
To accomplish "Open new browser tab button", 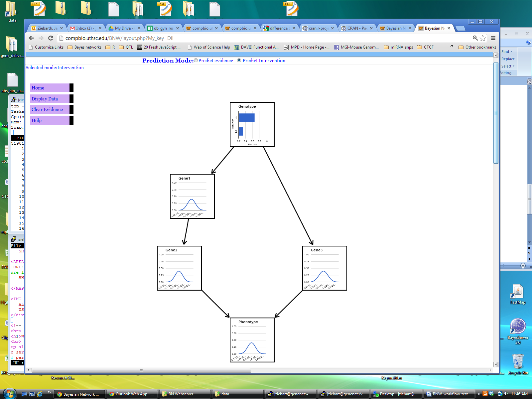I will [460, 28].
